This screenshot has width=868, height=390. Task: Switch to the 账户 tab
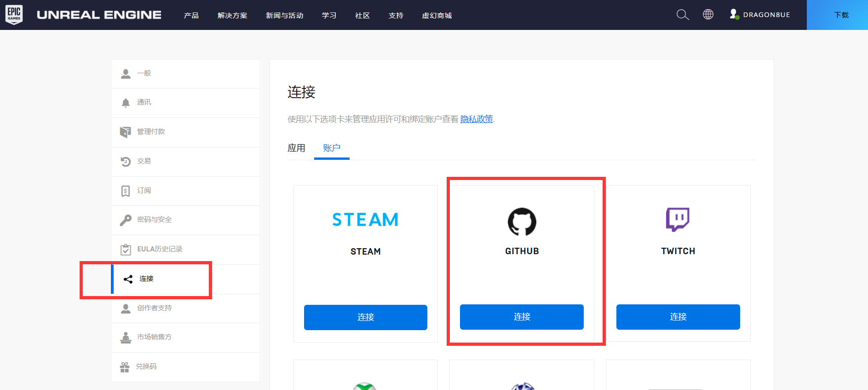pyautogui.click(x=332, y=148)
